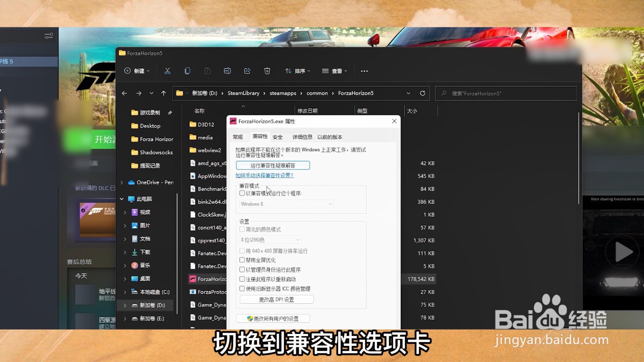Open Forza Horizon folder in quick access
This screenshot has height=362, width=644.
click(152, 139)
